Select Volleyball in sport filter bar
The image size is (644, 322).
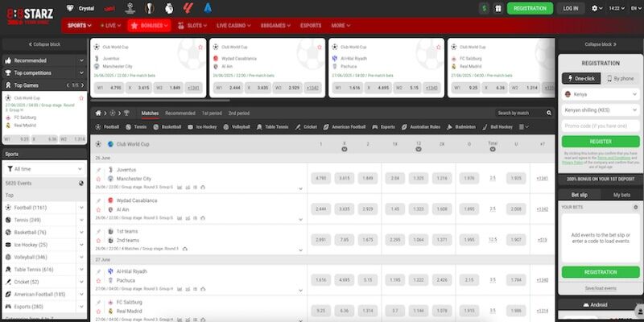[x=237, y=127]
